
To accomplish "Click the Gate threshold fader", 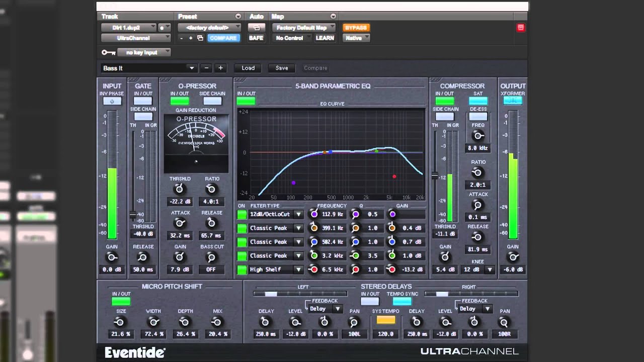I will coord(133,215).
